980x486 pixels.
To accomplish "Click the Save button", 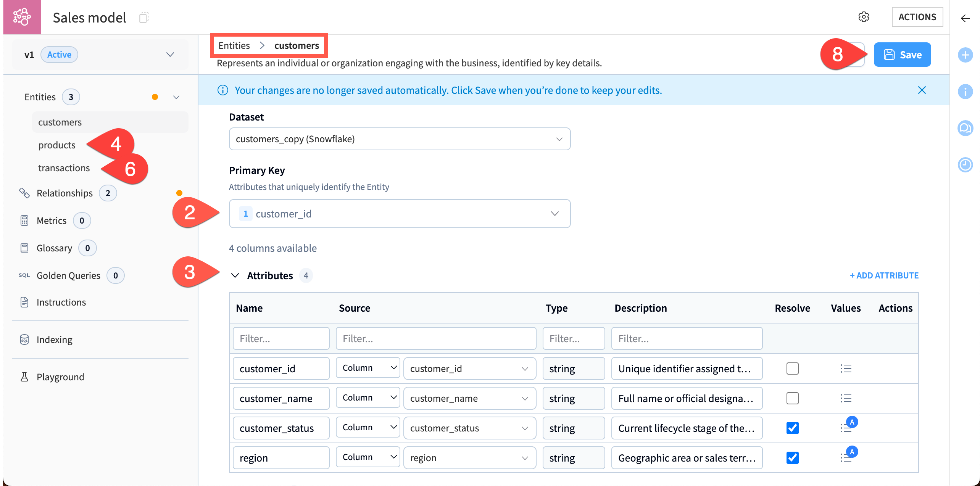I will [902, 55].
